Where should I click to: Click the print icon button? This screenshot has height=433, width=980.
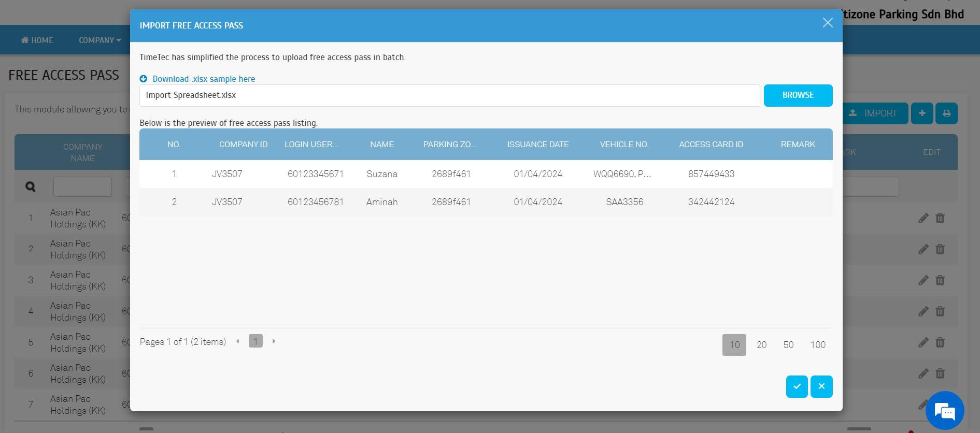(x=946, y=113)
